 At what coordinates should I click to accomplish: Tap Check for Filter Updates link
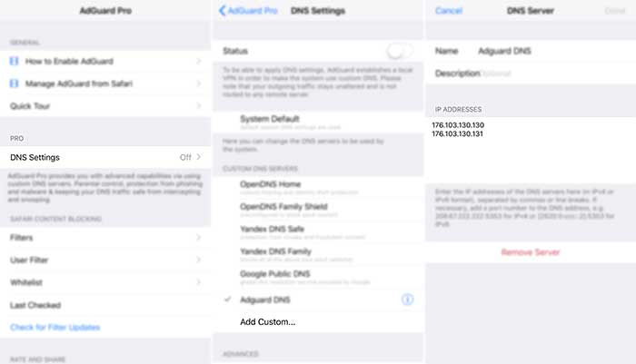click(x=55, y=327)
